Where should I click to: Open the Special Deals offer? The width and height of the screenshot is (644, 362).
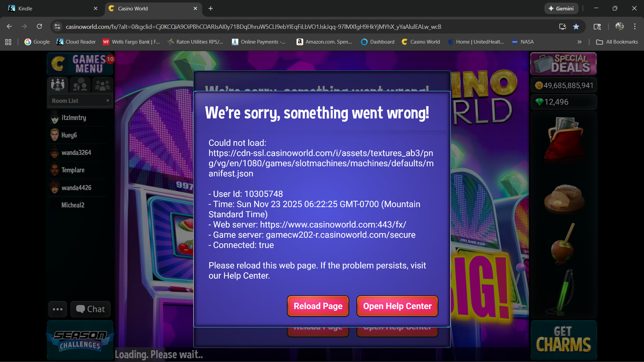click(x=563, y=64)
